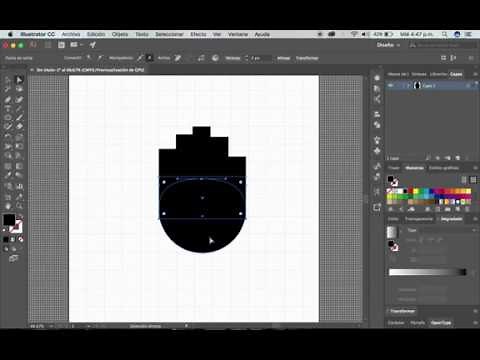
Task: Click the Adobe Stock search icon
Action: point(413,45)
